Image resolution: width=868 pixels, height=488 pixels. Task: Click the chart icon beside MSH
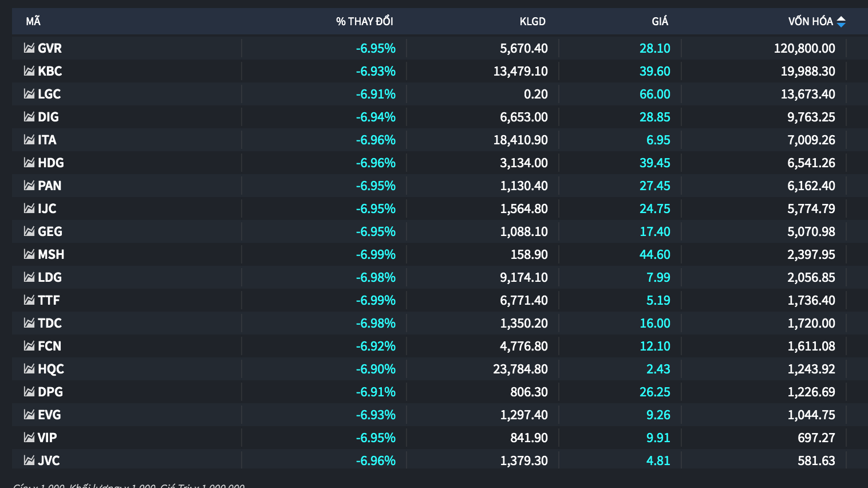point(29,254)
